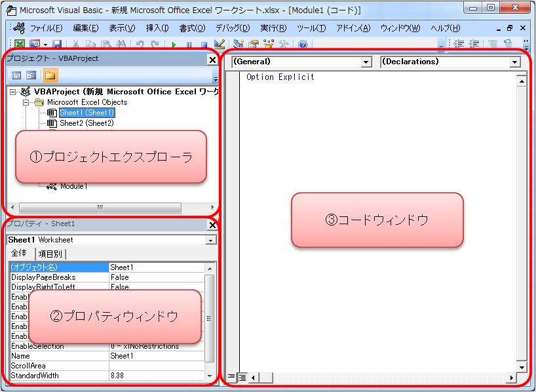
Task: Click the Break pause icon
Action: coord(189,45)
